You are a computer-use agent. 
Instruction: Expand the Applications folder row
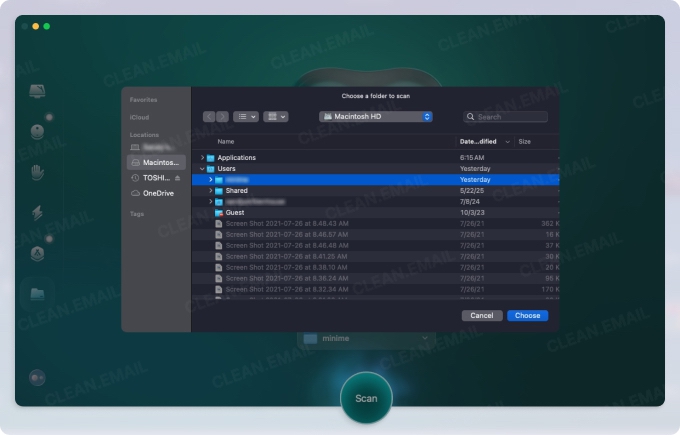coord(202,157)
